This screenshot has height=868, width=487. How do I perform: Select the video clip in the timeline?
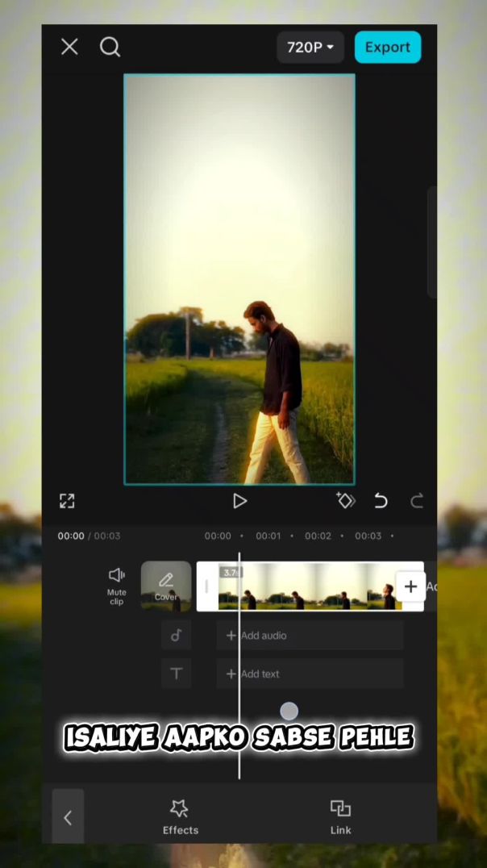click(x=314, y=586)
